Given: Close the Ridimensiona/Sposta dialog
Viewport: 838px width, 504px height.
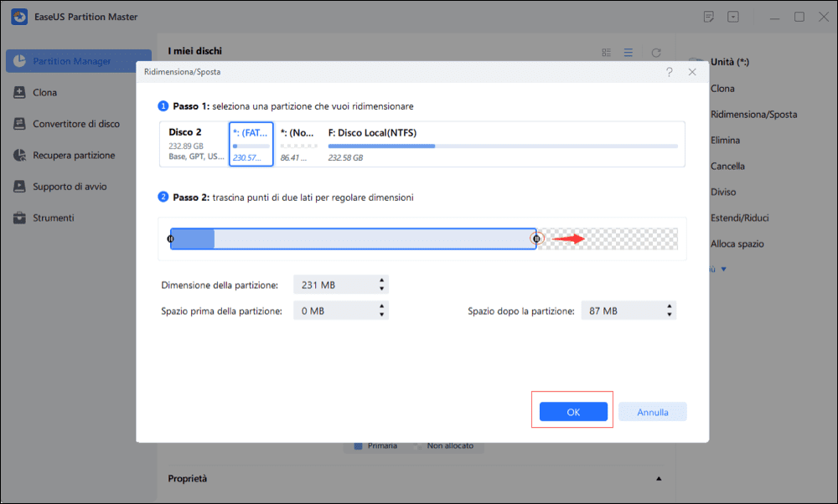Looking at the screenshot, I should pos(692,72).
